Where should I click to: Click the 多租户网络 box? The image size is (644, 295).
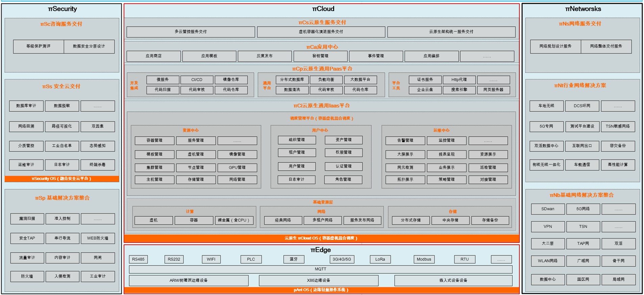tap(322, 220)
